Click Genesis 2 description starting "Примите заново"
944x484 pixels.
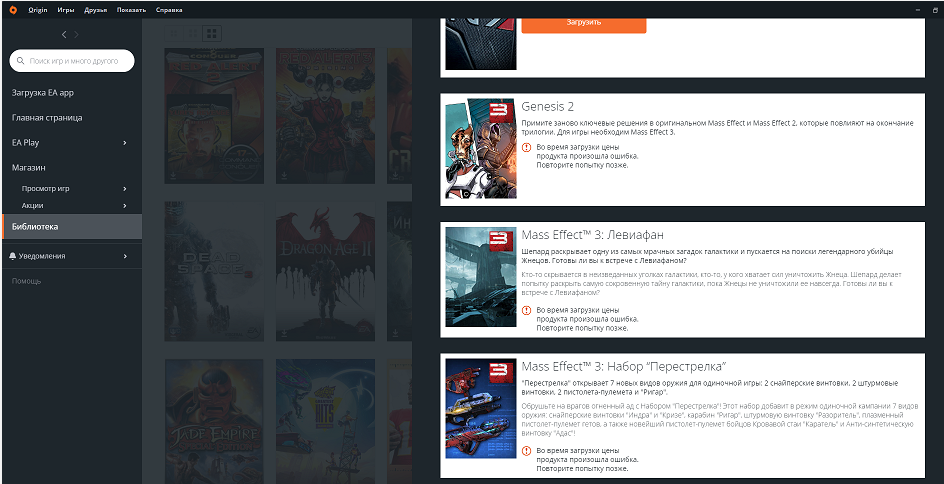click(x=717, y=127)
